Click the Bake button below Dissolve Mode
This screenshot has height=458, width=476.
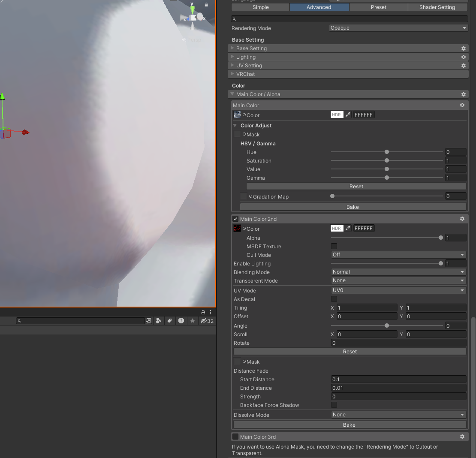[349, 425]
